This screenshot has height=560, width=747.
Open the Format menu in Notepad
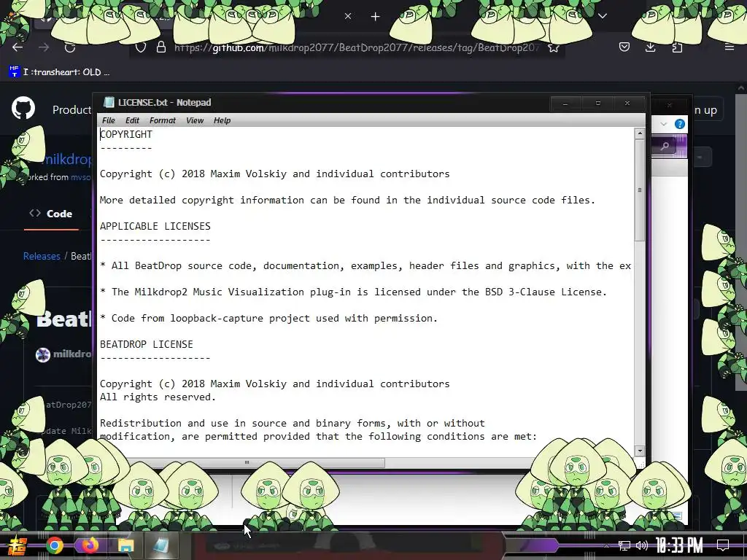163,120
